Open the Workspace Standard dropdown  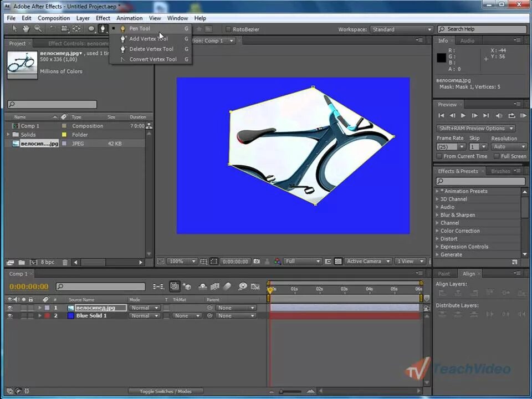[401, 29]
